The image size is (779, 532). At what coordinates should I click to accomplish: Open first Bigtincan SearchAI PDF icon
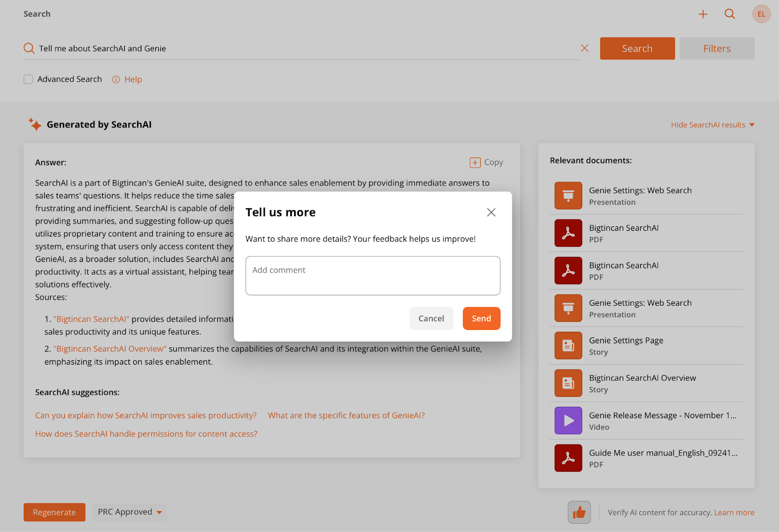568,233
